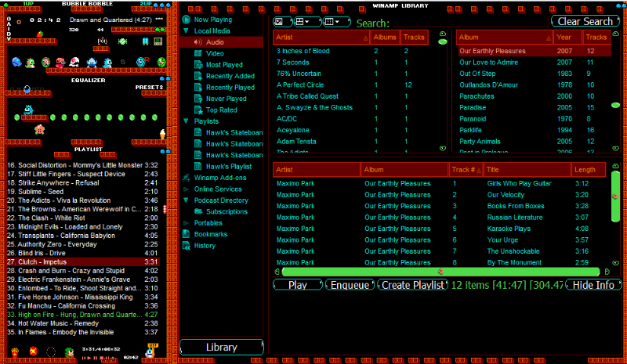627x364 pixels.
Task: Open the Bookmarks node
Action: [210, 234]
